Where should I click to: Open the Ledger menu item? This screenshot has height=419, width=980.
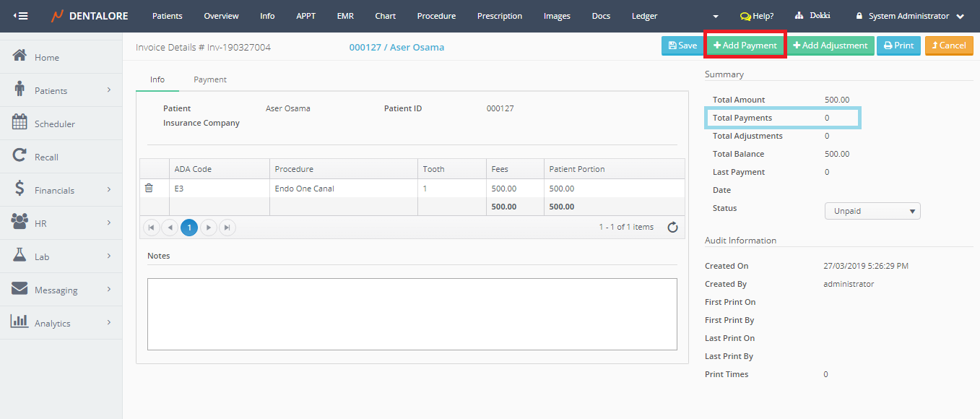pyautogui.click(x=644, y=16)
